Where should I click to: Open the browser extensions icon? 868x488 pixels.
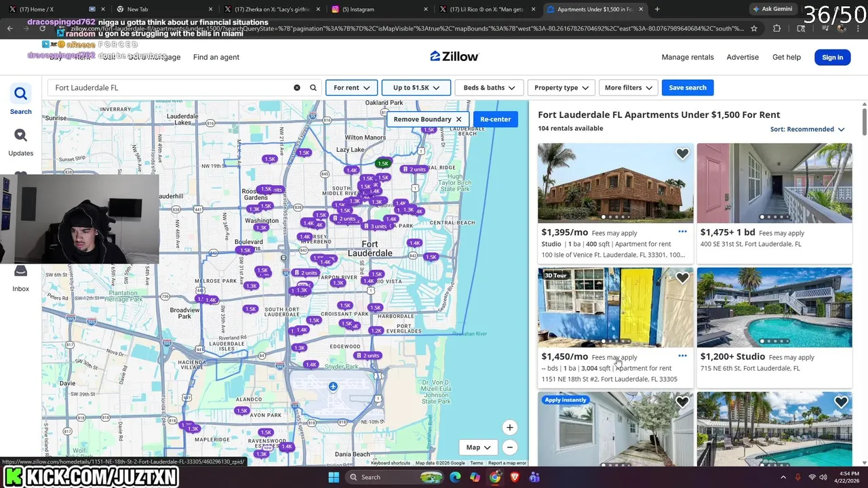click(777, 28)
